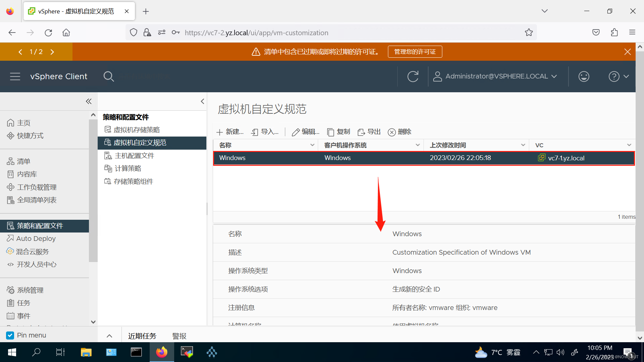Open Firefox list all tabs dropdown
The image size is (644, 362).
click(x=544, y=11)
